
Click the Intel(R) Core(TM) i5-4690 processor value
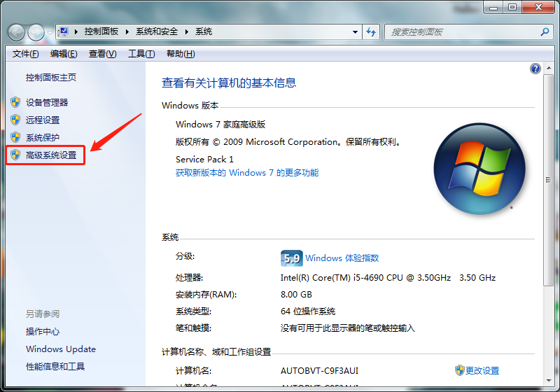pyautogui.click(x=388, y=278)
